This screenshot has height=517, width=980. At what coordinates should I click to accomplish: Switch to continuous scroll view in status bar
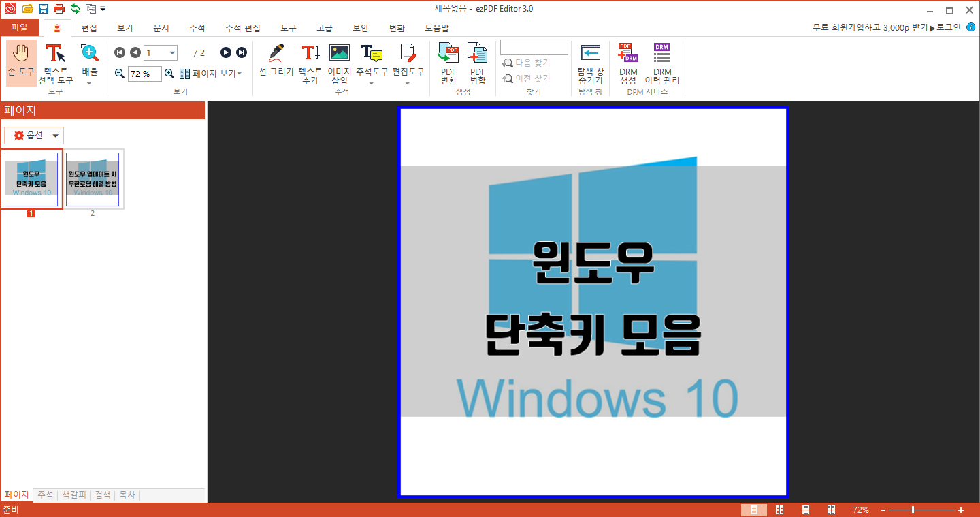[x=806, y=510]
